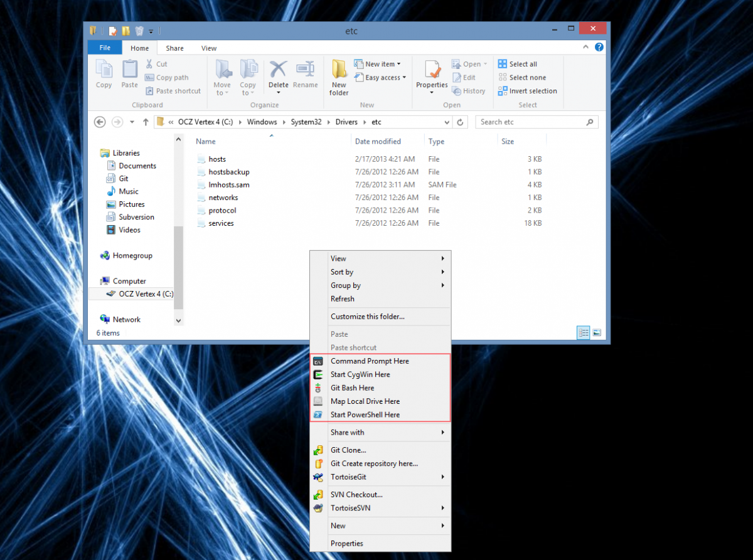This screenshot has width=753, height=560.
Task: Switch to the Share ribbon tab
Action: [x=174, y=48]
